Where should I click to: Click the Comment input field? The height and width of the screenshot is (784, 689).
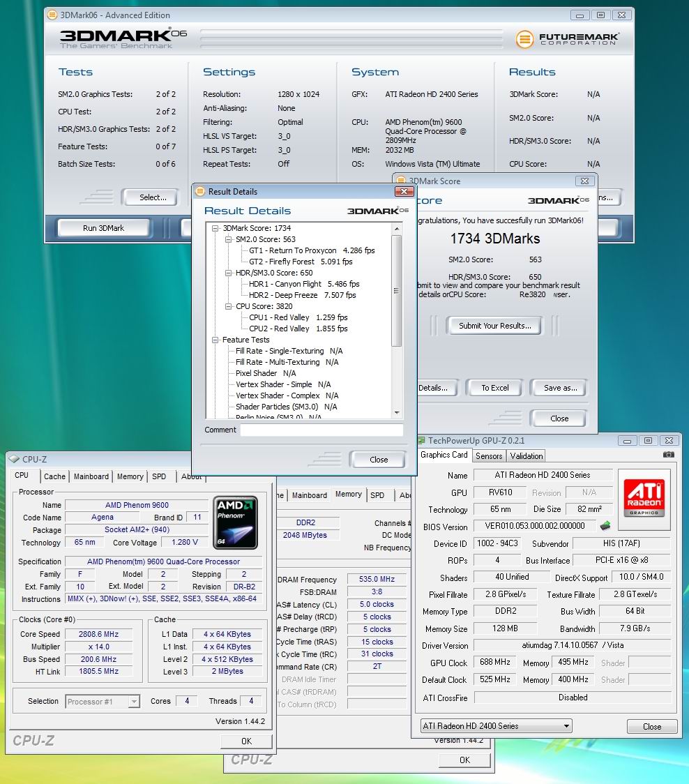click(321, 430)
